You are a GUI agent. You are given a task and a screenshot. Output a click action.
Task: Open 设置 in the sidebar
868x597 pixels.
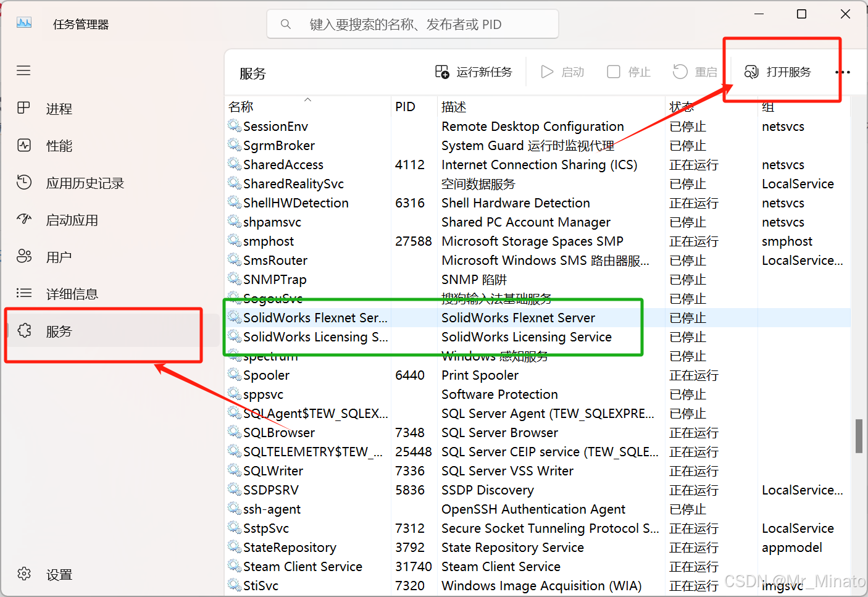(x=59, y=575)
